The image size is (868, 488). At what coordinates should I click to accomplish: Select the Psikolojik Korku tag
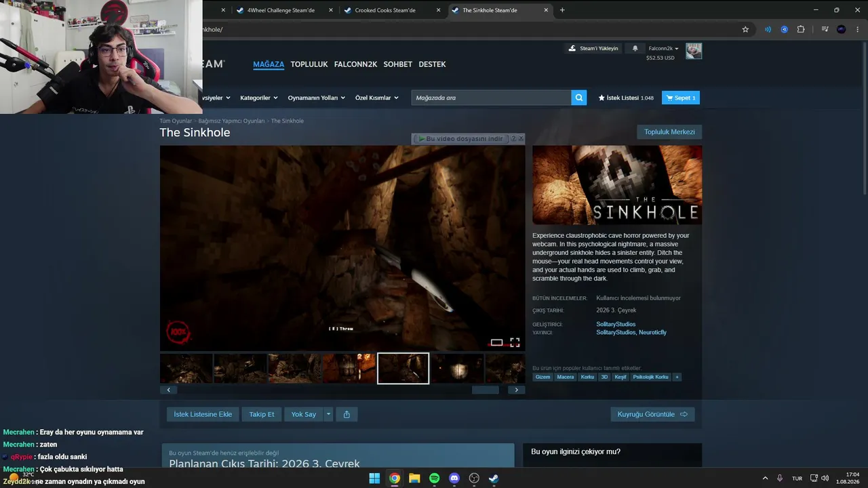[650, 377]
